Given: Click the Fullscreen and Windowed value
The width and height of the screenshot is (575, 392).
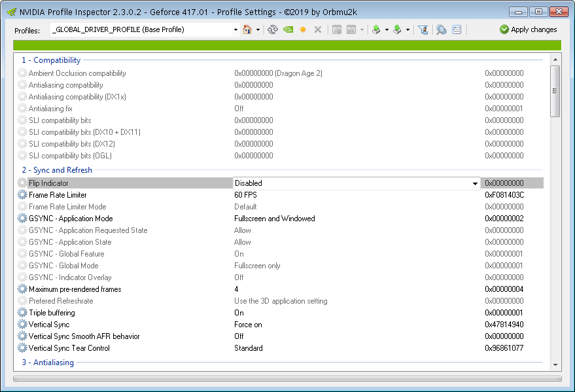Looking at the screenshot, I should (274, 218).
